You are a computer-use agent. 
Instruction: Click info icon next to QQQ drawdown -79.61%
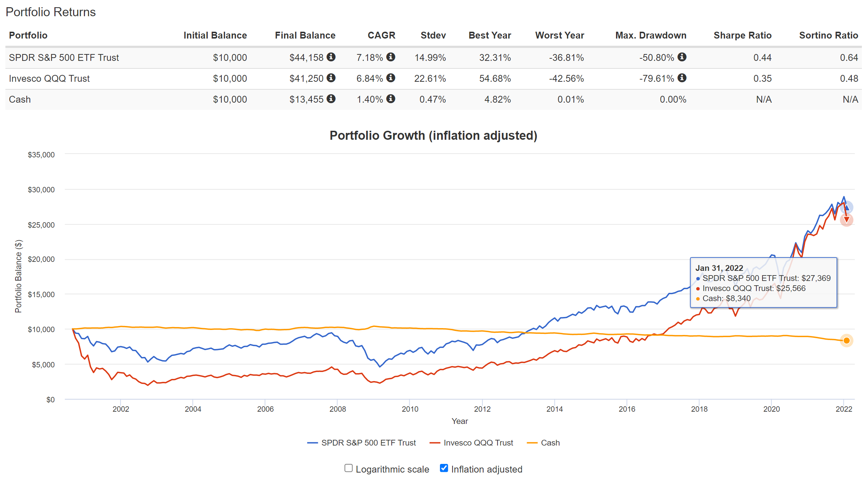point(682,78)
